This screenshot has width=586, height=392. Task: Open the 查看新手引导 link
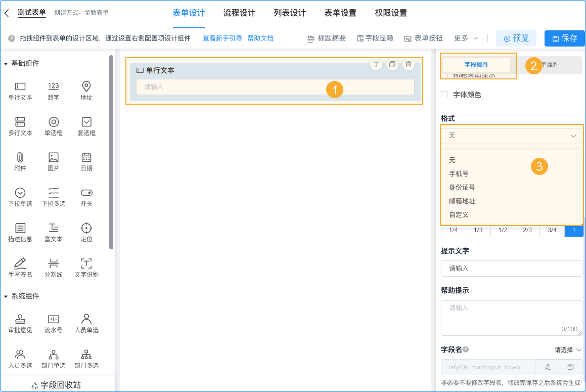(x=222, y=38)
